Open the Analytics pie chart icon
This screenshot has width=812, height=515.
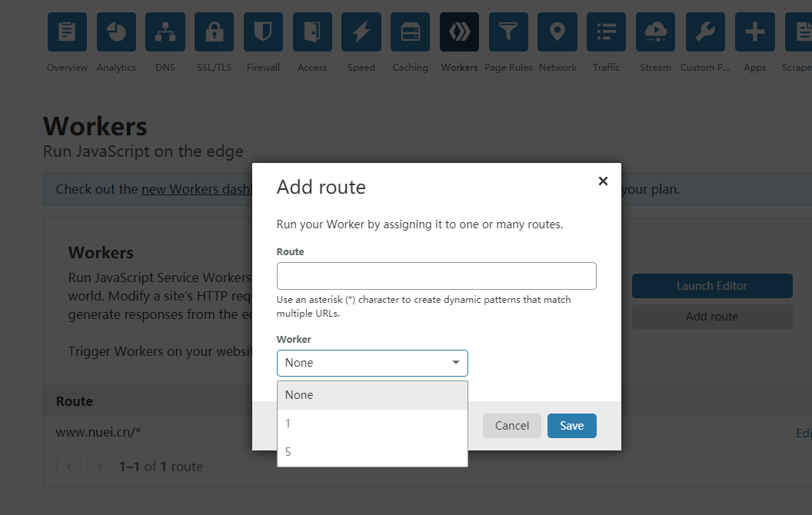click(x=116, y=32)
